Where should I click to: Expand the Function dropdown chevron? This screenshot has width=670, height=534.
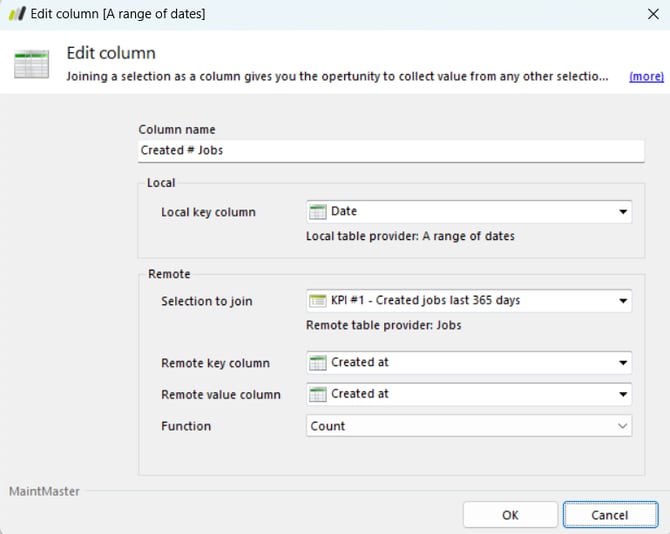(622, 427)
